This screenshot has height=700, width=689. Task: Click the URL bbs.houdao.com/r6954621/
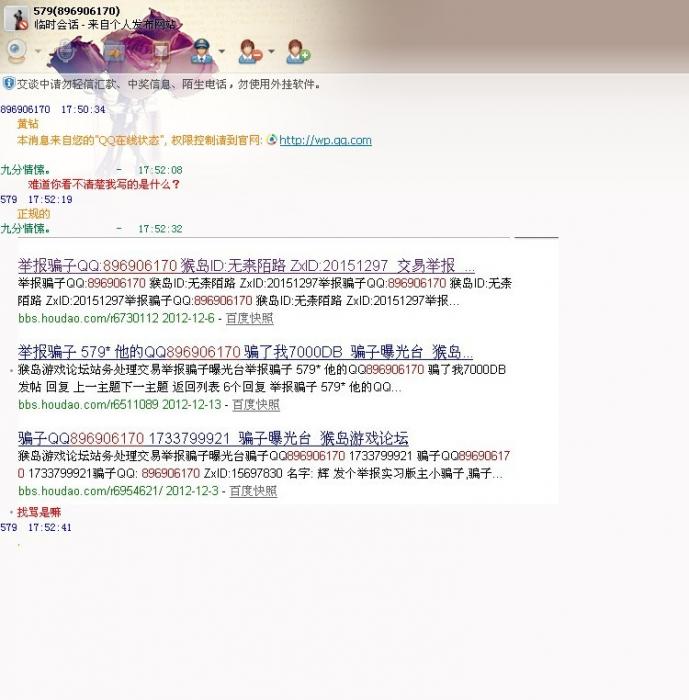(x=90, y=491)
